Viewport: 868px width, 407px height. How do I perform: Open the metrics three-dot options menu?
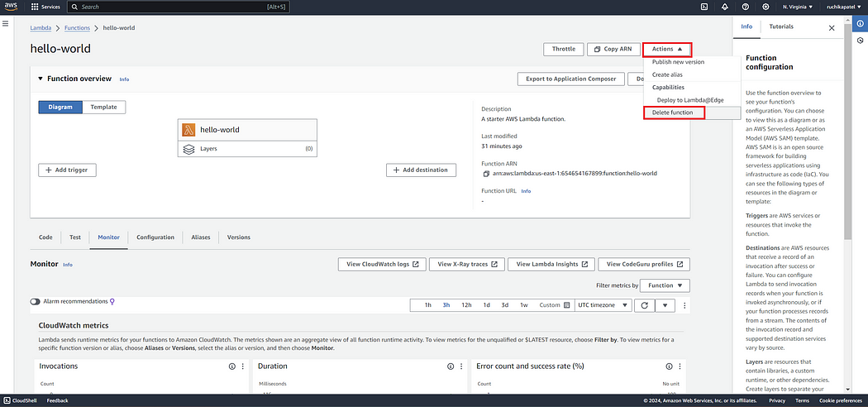pyautogui.click(x=684, y=305)
